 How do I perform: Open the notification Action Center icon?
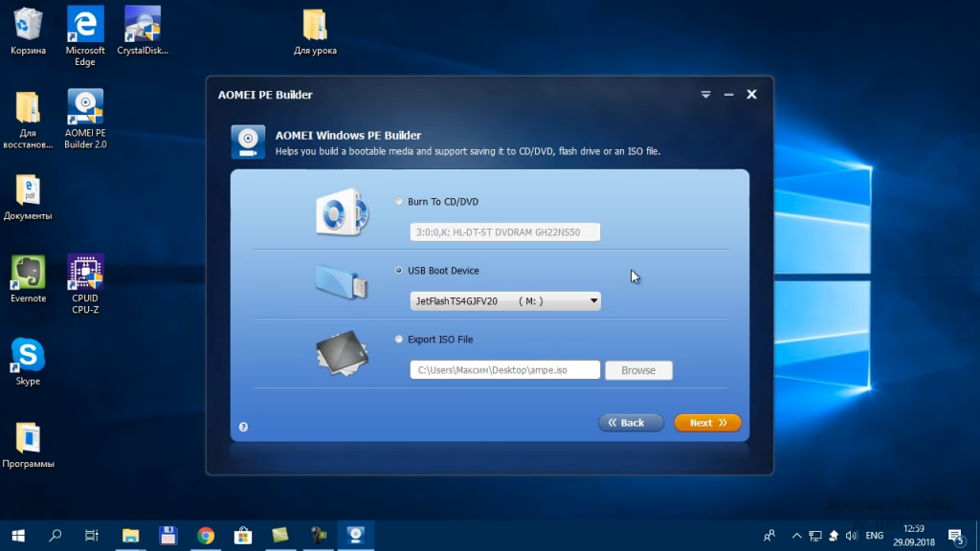pyautogui.click(x=956, y=536)
